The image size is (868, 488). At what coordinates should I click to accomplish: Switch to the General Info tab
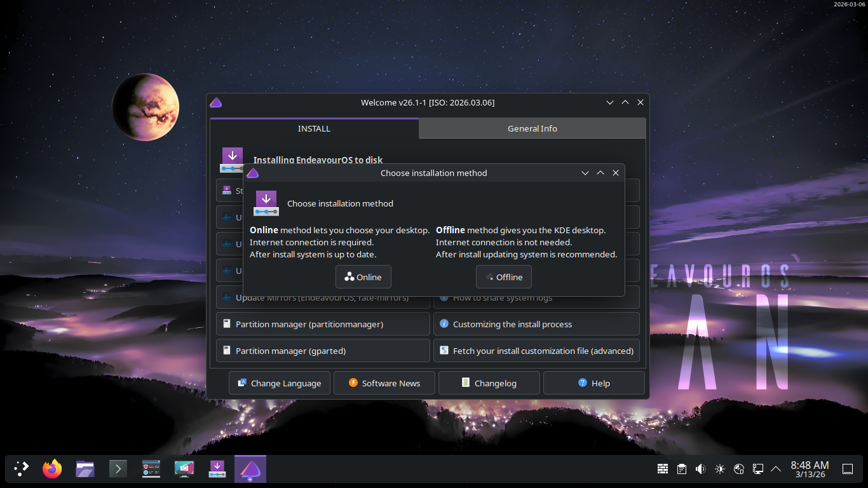532,128
